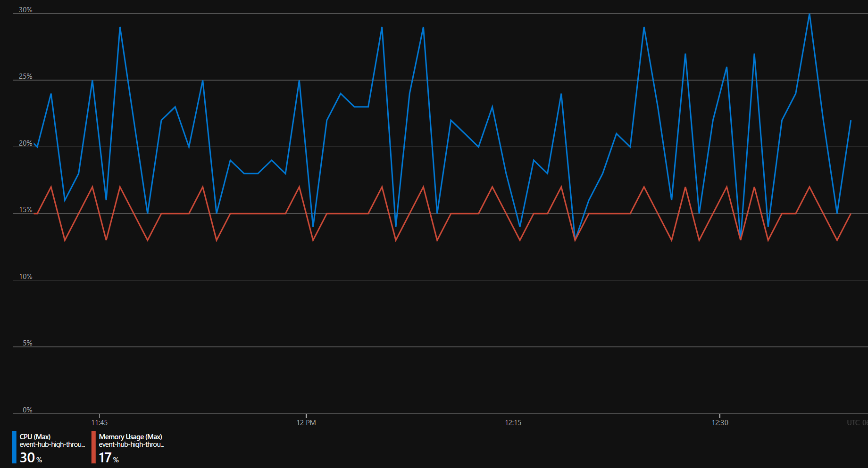Click the 11:45 time axis label
This screenshot has height=468, width=868.
click(x=99, y=423)
